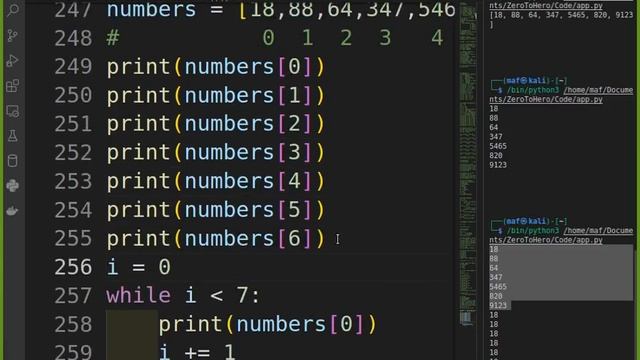The width and height of the screenshot is (640, 360).
Task: Place cursor on print(numbers[2])
Action: [216, 124]
